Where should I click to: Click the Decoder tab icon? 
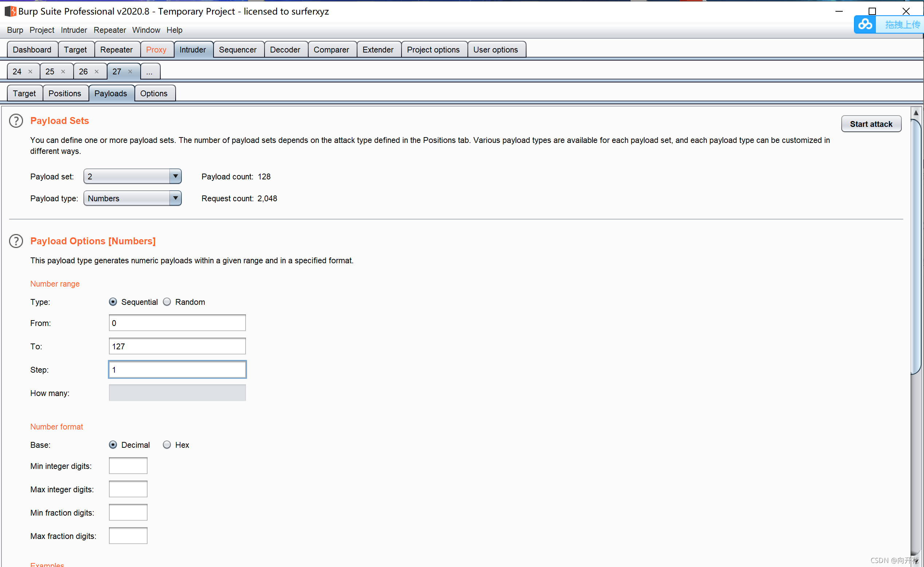coord(285,50)
